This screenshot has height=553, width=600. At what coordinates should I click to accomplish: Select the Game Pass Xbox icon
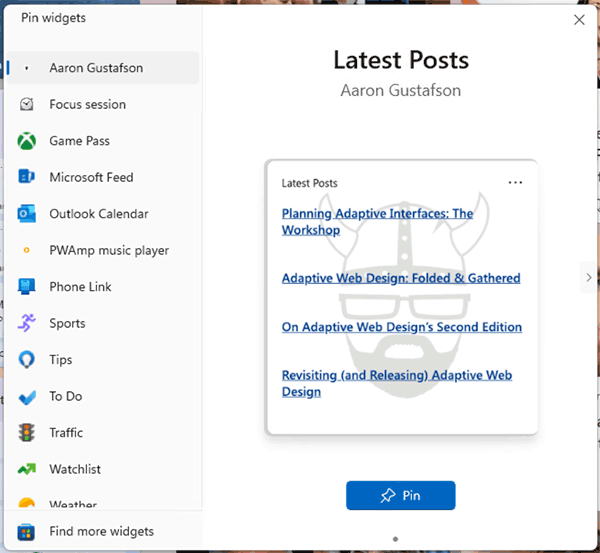[27, 141]
